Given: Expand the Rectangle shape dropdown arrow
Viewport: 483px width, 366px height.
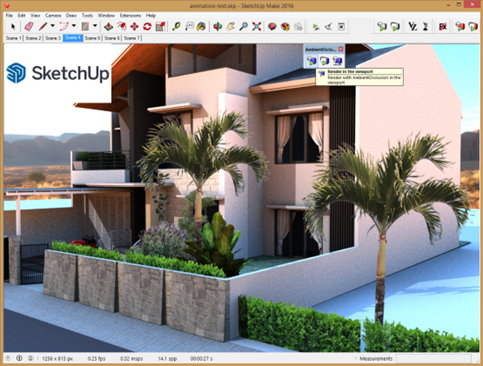Looking at the screenshot, I should click(x=95, y=26).
